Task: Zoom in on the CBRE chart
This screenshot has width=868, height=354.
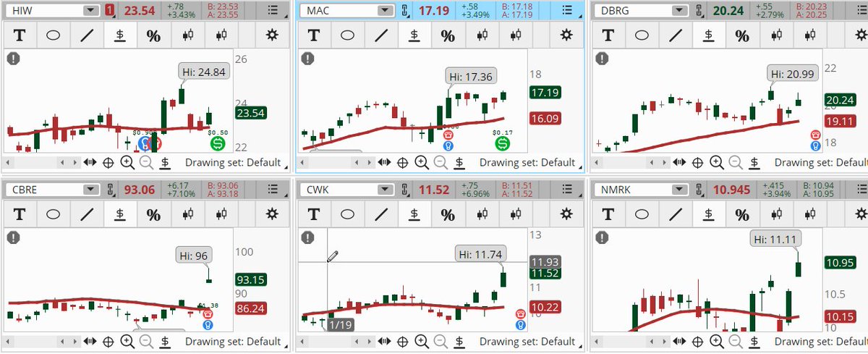Action: [127, 341]
